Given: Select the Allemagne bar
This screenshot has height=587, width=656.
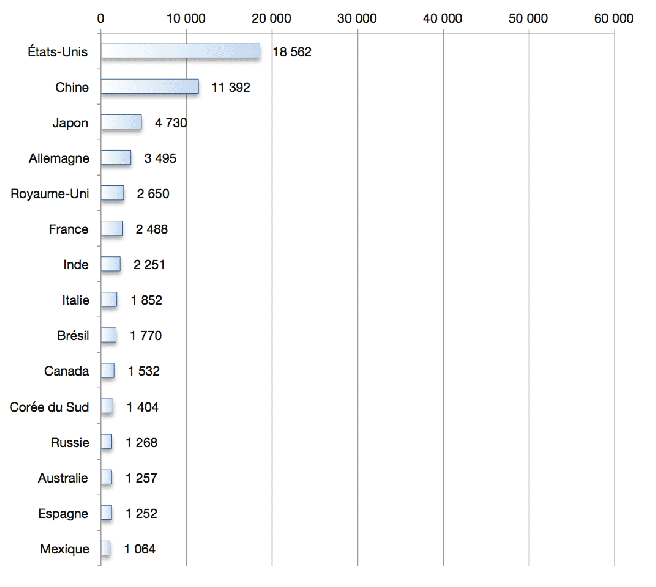Looking at the screenshot, I should click(x=115, y=158).
